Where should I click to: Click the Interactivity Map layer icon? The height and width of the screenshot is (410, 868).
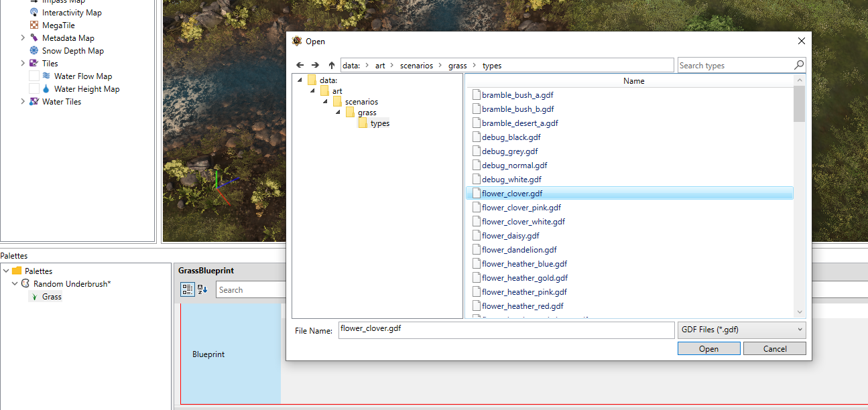pos(34,13)
